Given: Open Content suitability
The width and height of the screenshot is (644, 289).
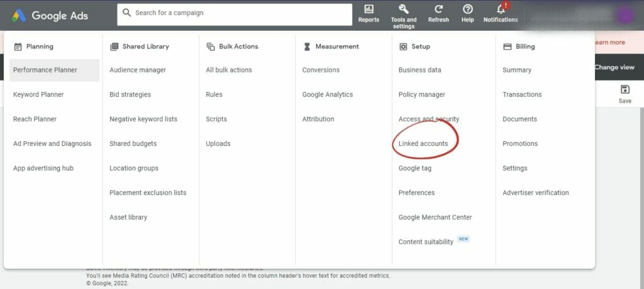Looking at the screenshot, I should pos(426,242).
